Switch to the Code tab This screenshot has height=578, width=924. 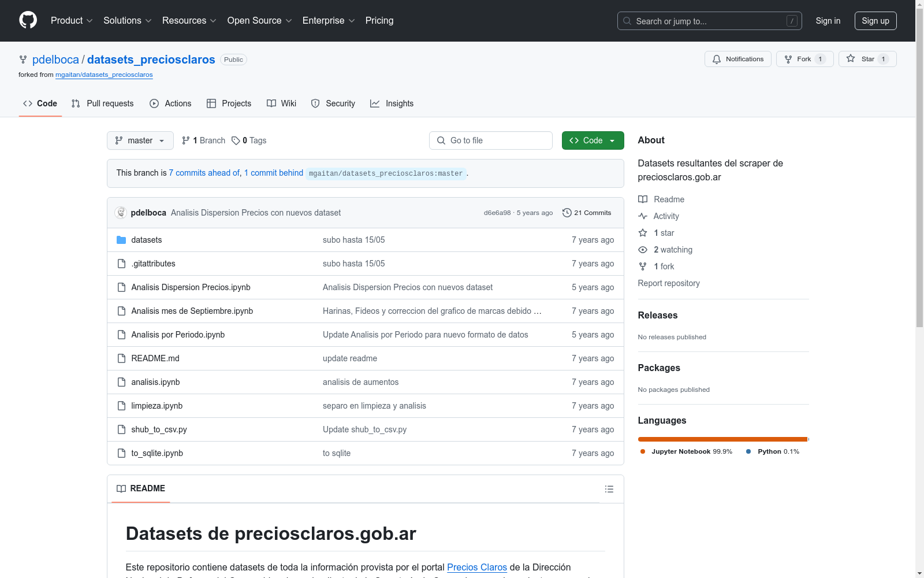(x=40, y=103)
